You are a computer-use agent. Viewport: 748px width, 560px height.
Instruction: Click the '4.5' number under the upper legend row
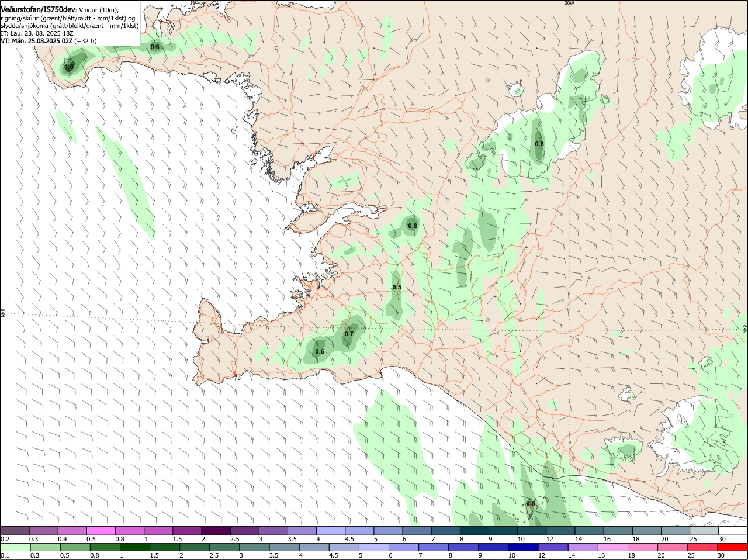coord(351,539)
